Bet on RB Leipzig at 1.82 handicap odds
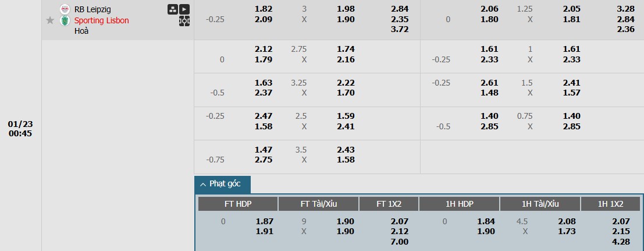Viewport: 644px width, 251px height. point(264,9)
